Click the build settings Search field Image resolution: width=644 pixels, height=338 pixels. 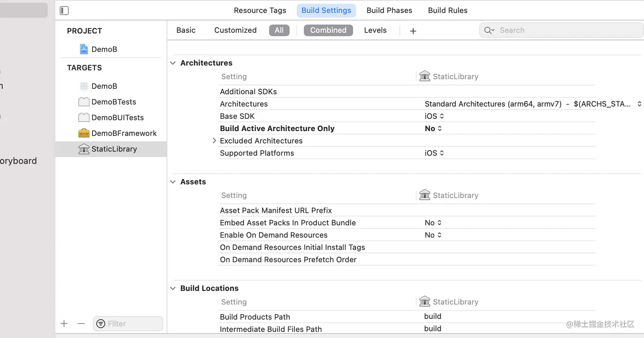pos(566,30)
